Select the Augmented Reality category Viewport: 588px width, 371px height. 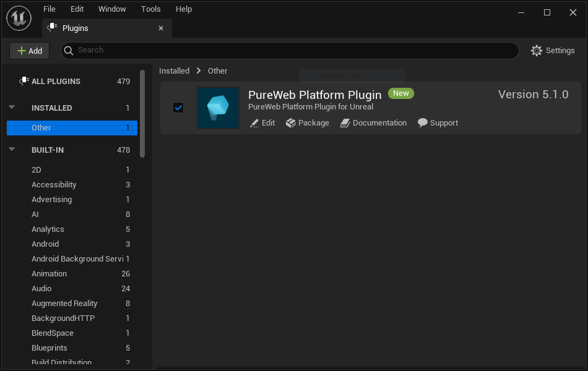72,303
